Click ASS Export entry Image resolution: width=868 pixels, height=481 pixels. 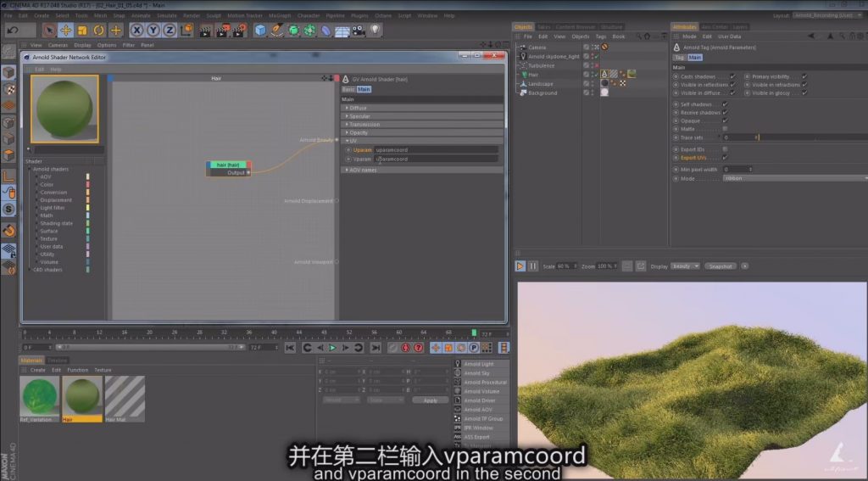[476, 437]
